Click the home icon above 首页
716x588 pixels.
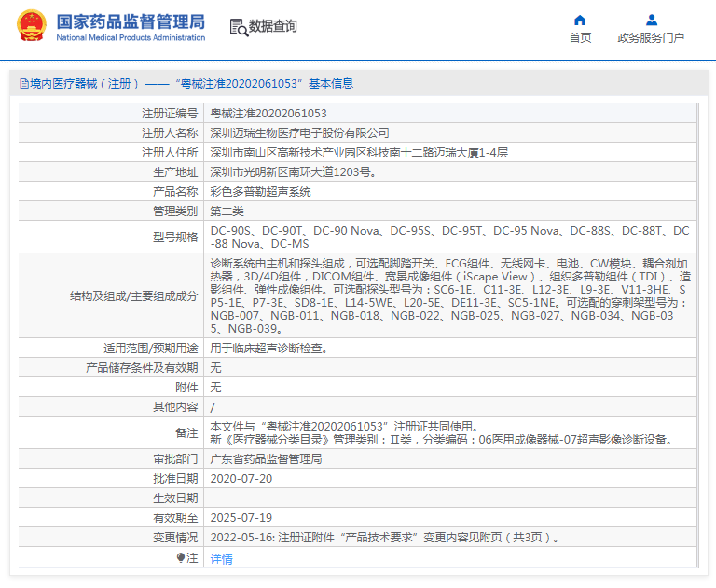(x=580, y=21)
